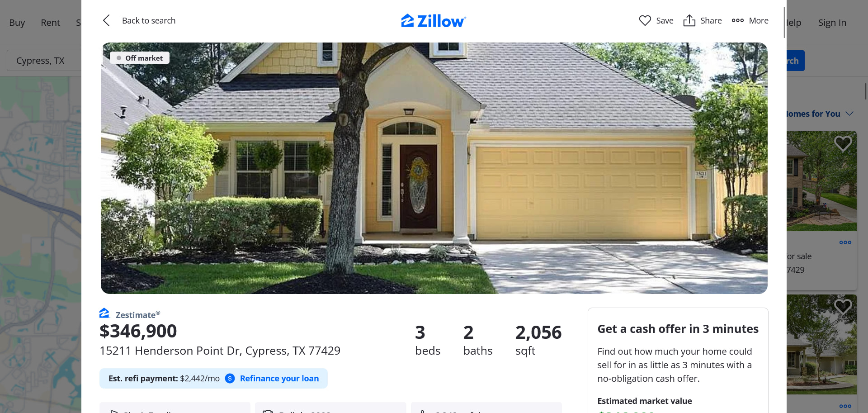This screenshot has height=413, width=868.
Task: Favorite the first listing card heart
Action: (843, 144)
